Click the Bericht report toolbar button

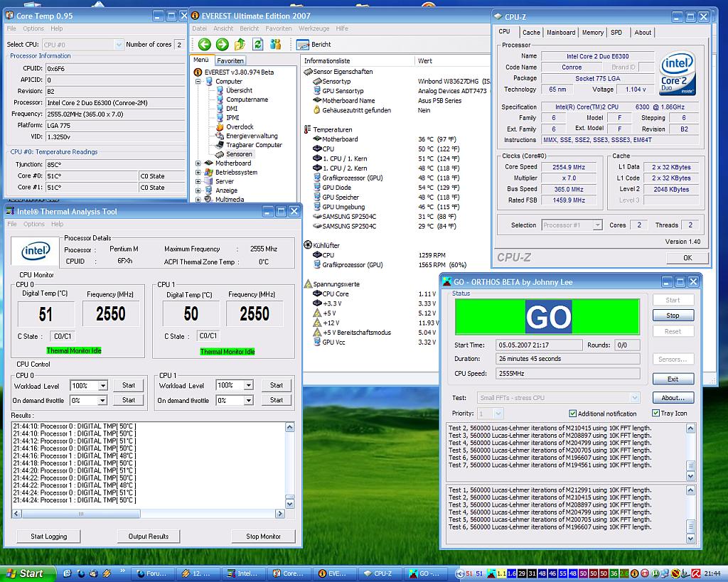coord(314,44)
